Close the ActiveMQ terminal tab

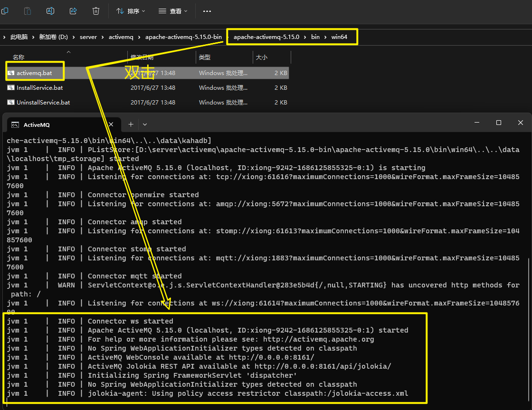point(111,124)
